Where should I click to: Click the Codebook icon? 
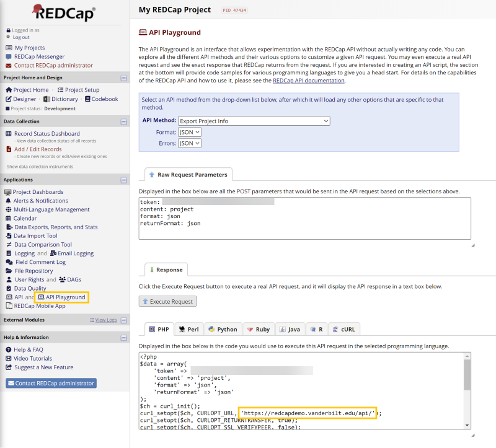click(x=87, y=99)
